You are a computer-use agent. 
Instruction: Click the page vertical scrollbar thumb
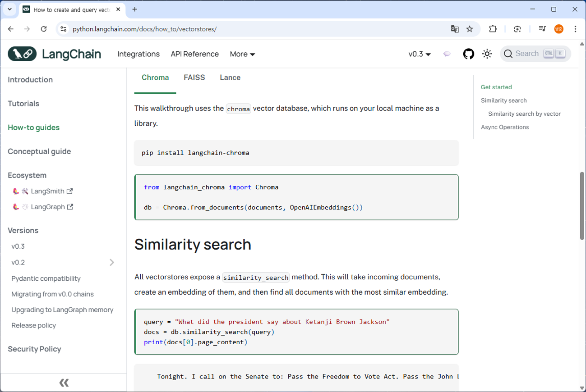[582, 205]
